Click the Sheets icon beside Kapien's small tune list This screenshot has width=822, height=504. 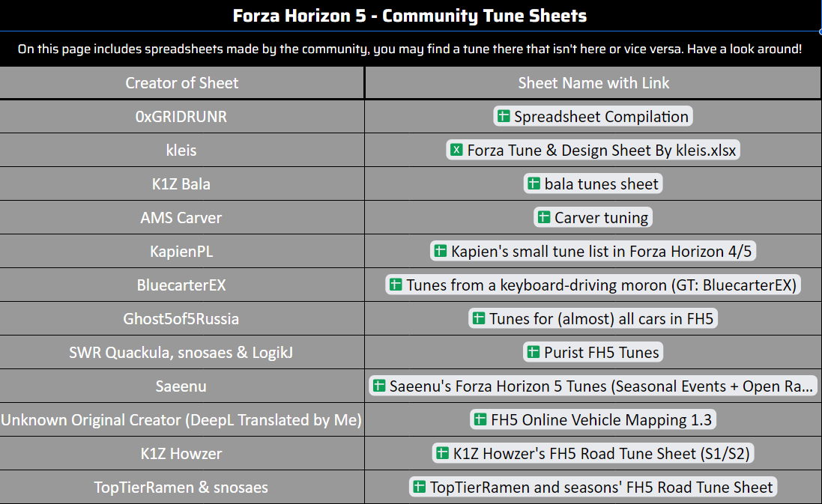pyautogui.click(x=441, y=250)
